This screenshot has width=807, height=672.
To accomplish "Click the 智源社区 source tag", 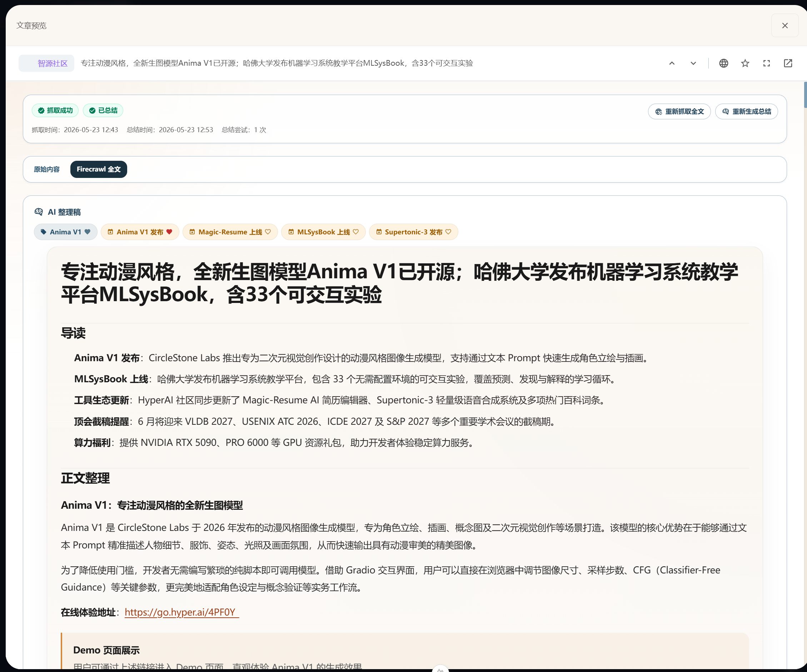I will (x=46, y=63).
